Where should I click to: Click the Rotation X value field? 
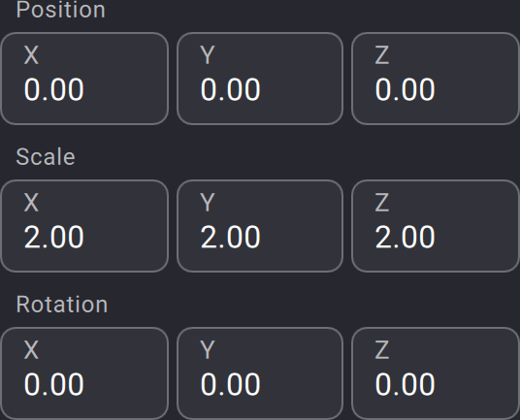(x=84, y=373)
